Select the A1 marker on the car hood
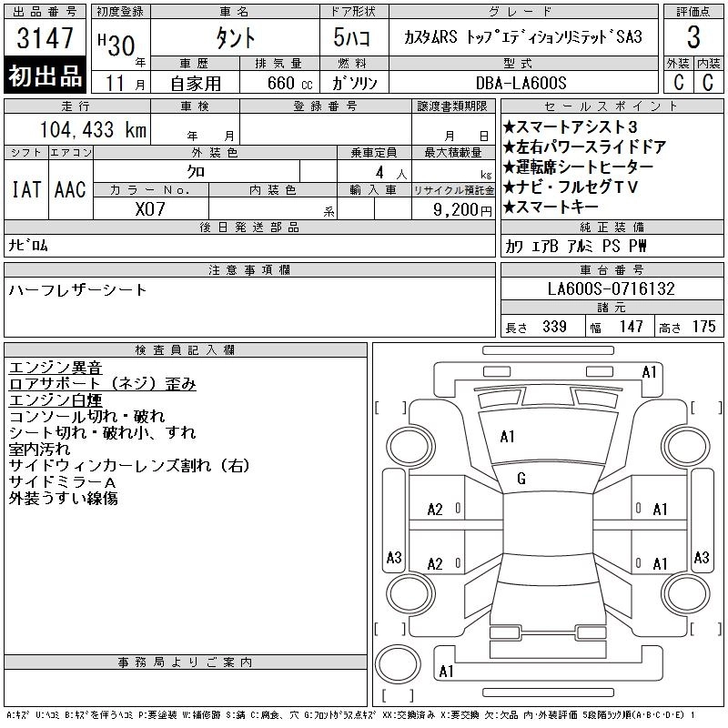Screen dimensions: 728x728 pyautogui.click(x=508, y=437)
